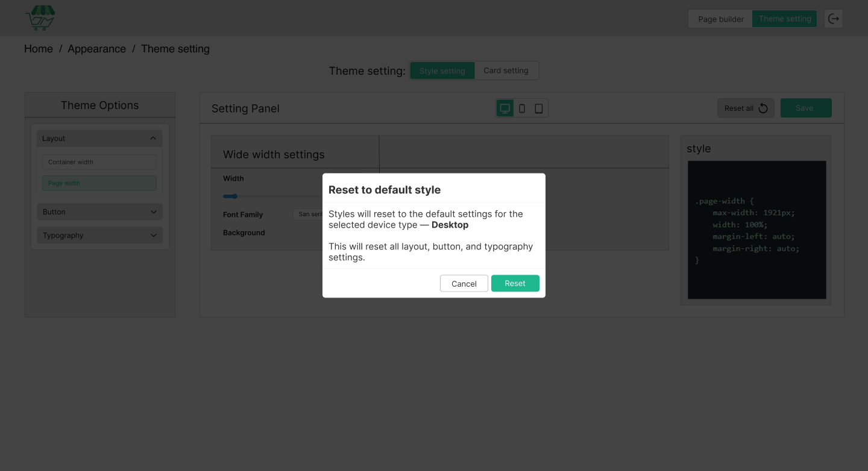The width and height of the screenshot is (868, 471).
Task: Expand the Typography section
Action: pyautogui.click(x=99, y=235)
